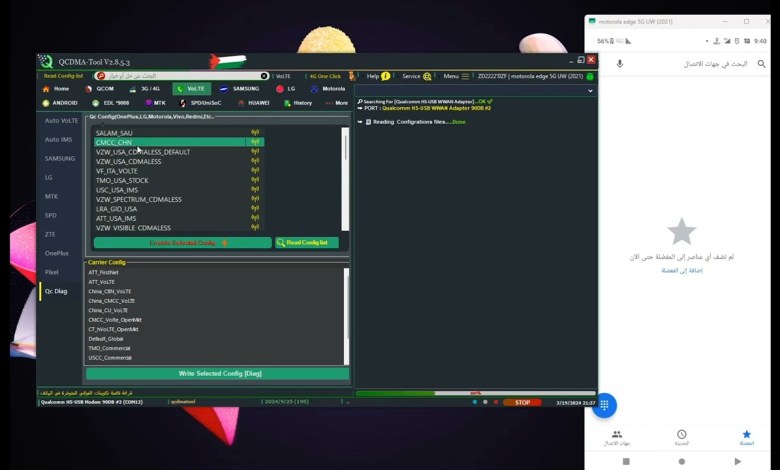Viewport: 780px width, 470px height.
Task: Switch to Auto VoLTE sidebar tab
Action: (x=61, y=121)
